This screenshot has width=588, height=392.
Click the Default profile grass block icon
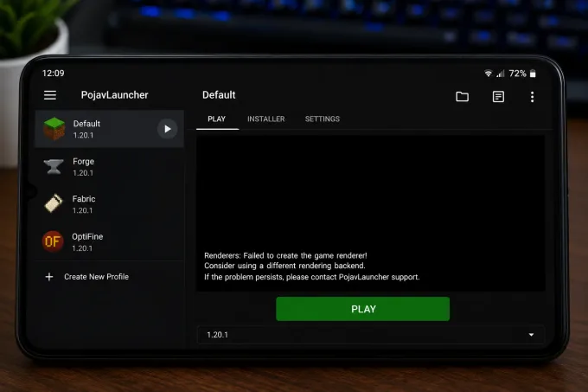[x=54, y=129]
